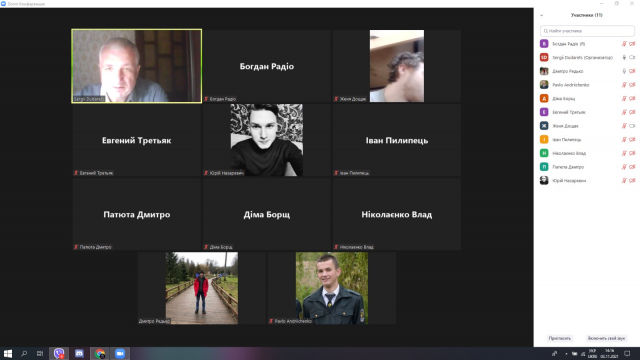Viewport: 640px width, 360px height.
Task: Click the Богдан Радіо video tile
Action: 267,66
